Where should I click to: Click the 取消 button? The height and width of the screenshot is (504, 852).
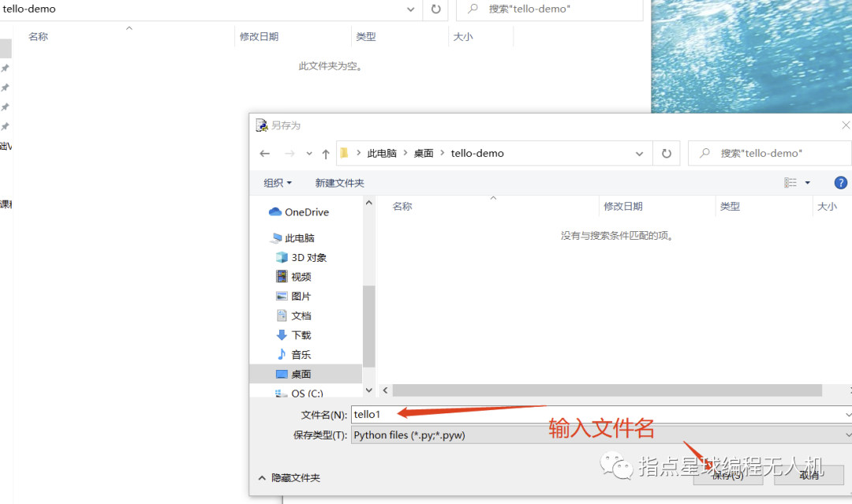pyautogui.click(x=809, y=476)
